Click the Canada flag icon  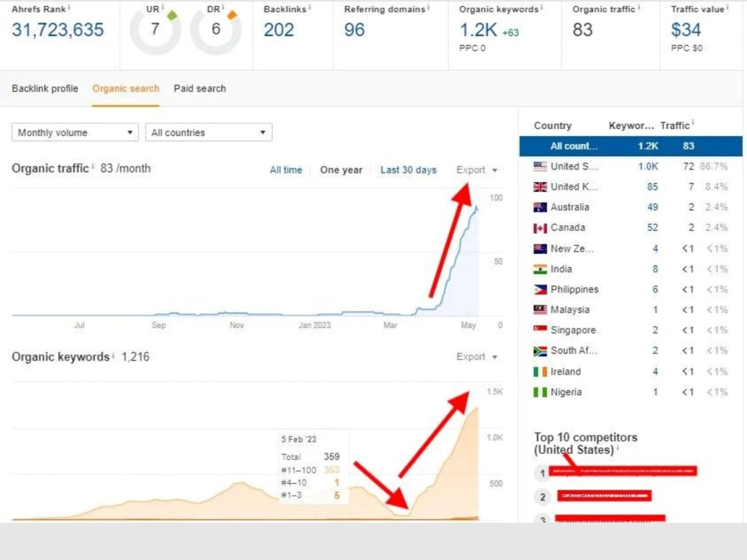point(540,228)
